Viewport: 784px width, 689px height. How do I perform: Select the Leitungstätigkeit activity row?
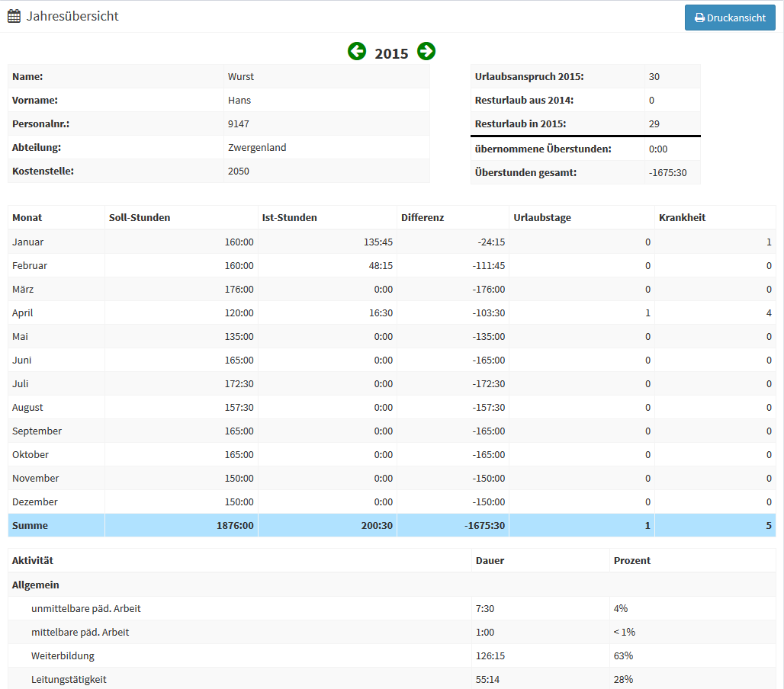pyautogui.click(x=69, y=679)
